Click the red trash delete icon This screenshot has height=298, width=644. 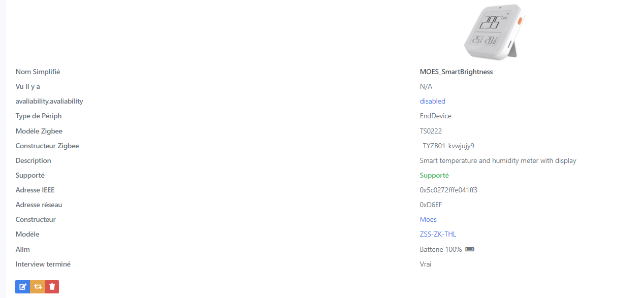click(x=52, y=287)
